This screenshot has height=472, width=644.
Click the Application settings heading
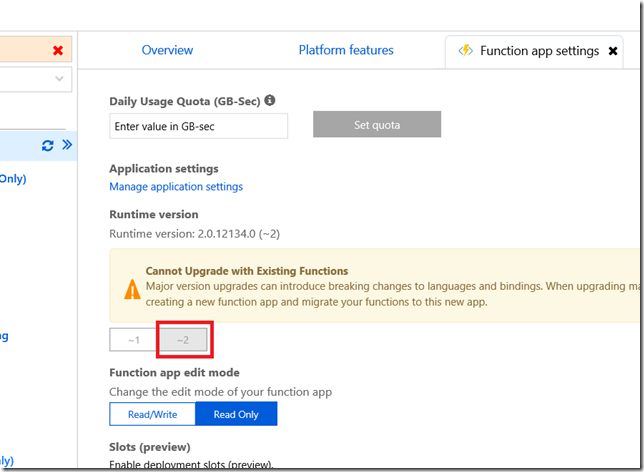point(164,168)
